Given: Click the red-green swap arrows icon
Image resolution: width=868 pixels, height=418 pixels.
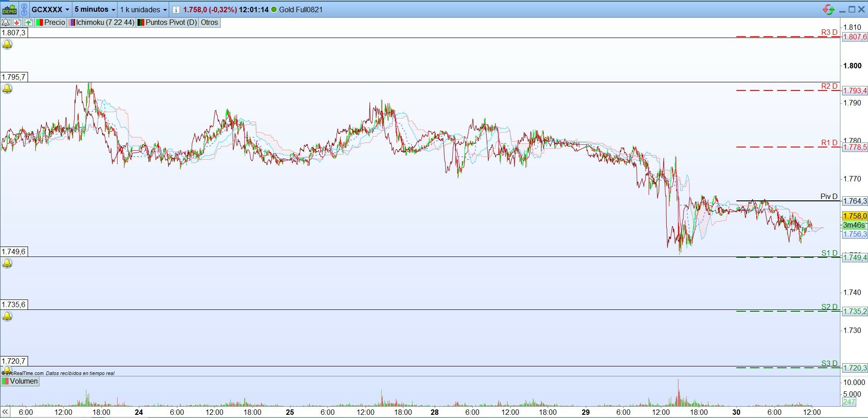Looking at the screenshot, I should click(829, 9).
